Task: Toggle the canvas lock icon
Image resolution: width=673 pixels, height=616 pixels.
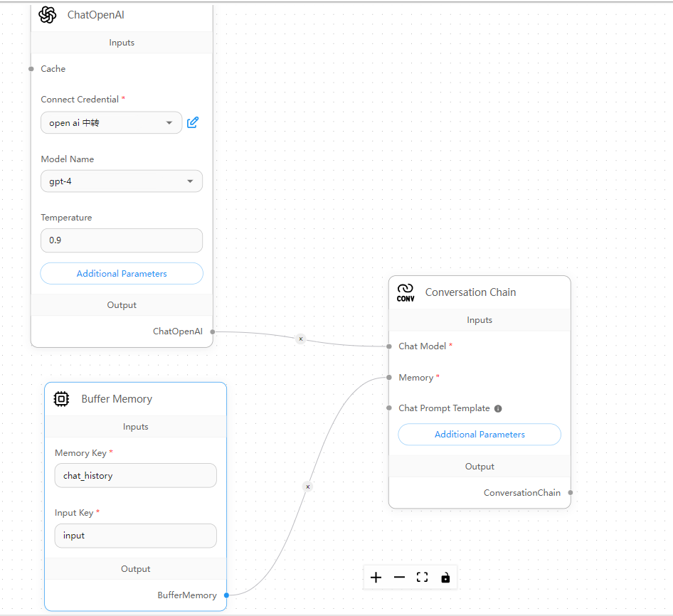Action: [445, 578]
